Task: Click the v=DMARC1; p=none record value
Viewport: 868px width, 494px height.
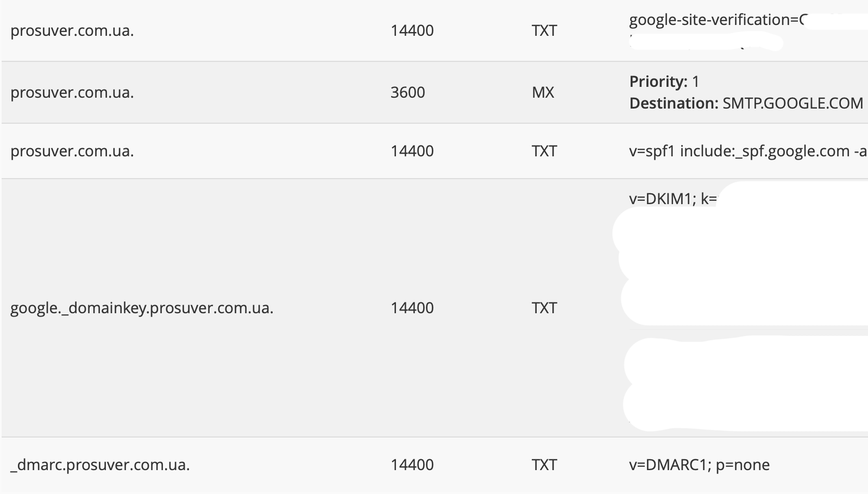Action: (699, 465)
